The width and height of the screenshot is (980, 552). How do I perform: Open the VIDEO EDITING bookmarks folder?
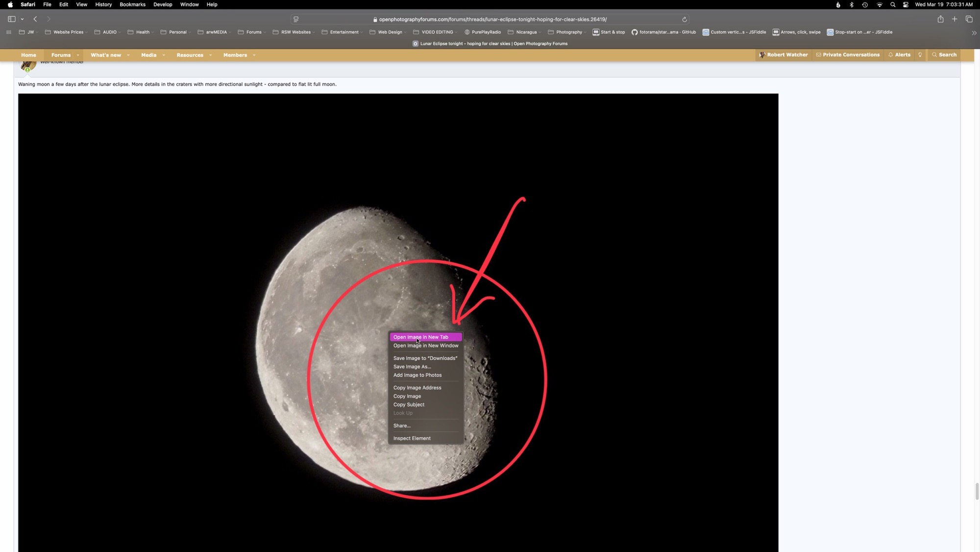click(x=435, y=32)
